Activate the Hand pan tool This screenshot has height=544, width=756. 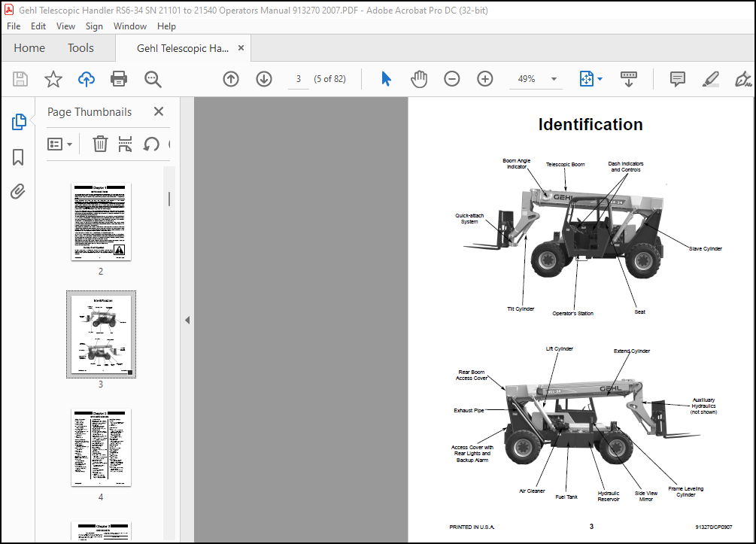point(419,78)
